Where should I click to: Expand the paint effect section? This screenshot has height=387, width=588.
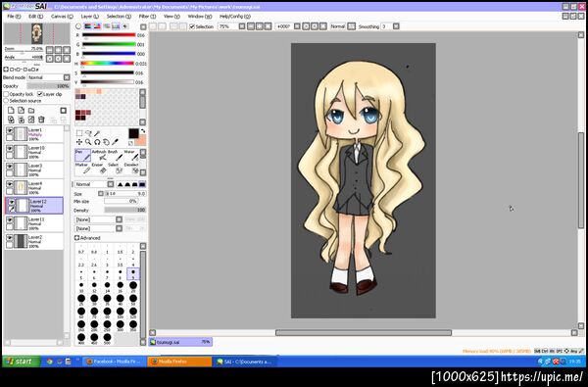(x=6, y=70)
